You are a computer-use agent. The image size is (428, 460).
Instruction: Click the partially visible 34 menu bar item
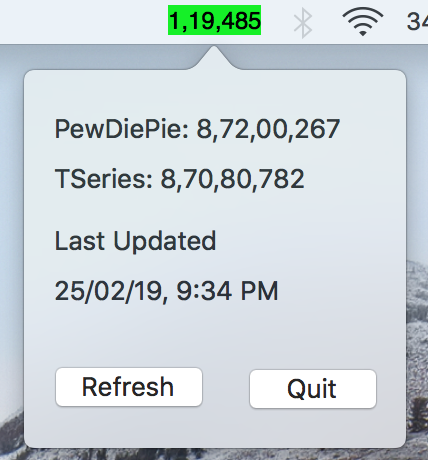(417, 21)
